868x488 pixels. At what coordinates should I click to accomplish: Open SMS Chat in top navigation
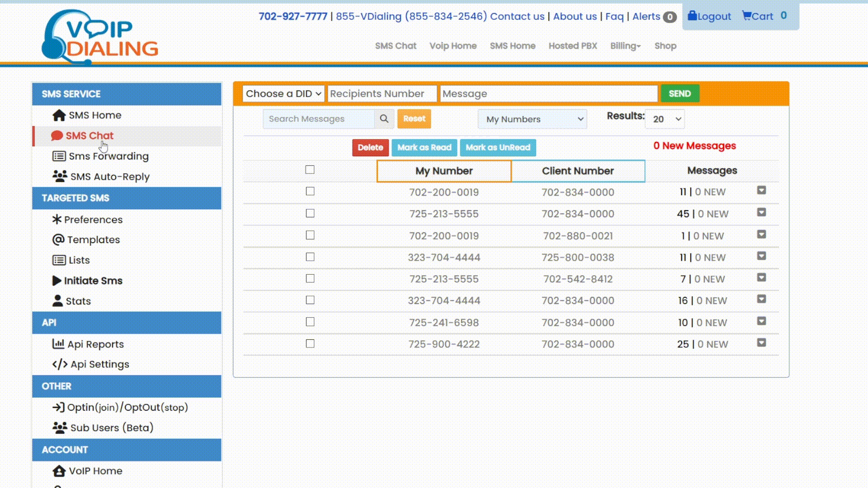point(396,46)
